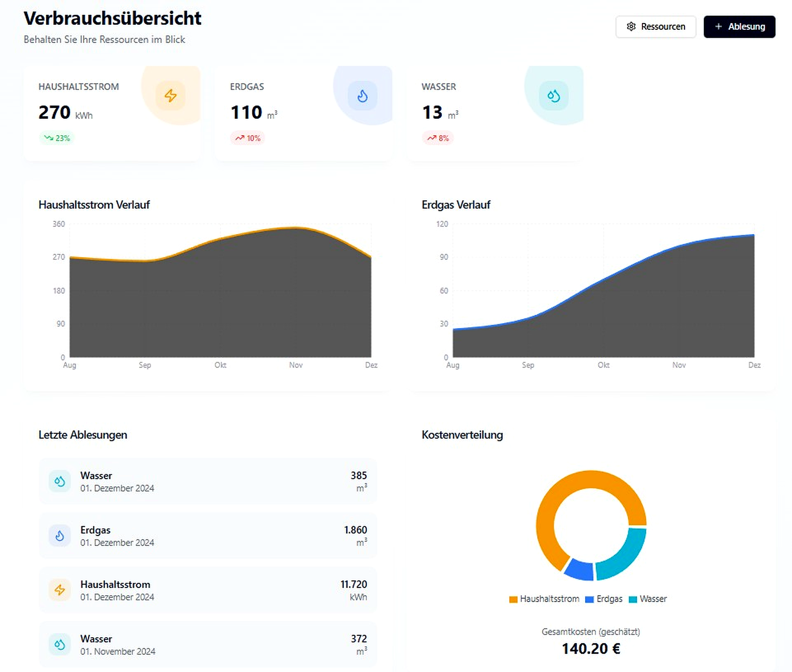Screen dimensions: 792x672
Task: Click the lightning icon beside the 11.720 kWh reading
Action: (x=59, y=590)
